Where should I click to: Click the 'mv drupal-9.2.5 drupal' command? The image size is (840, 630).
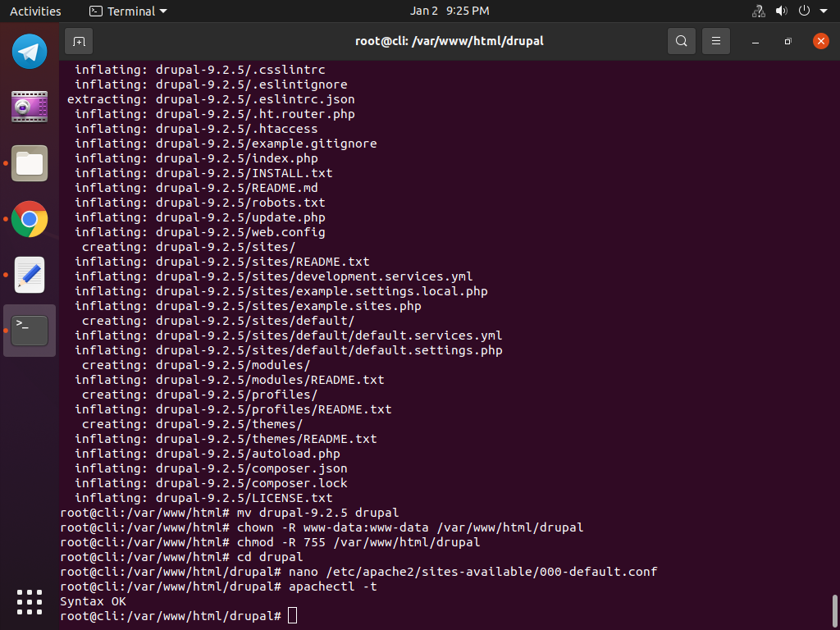tap(317, 513)
